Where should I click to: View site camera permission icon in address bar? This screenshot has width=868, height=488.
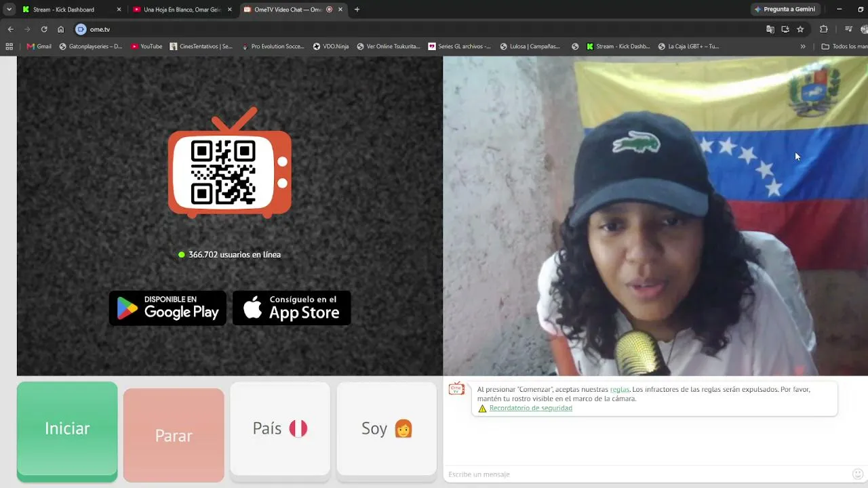click(x=81, y=29)
